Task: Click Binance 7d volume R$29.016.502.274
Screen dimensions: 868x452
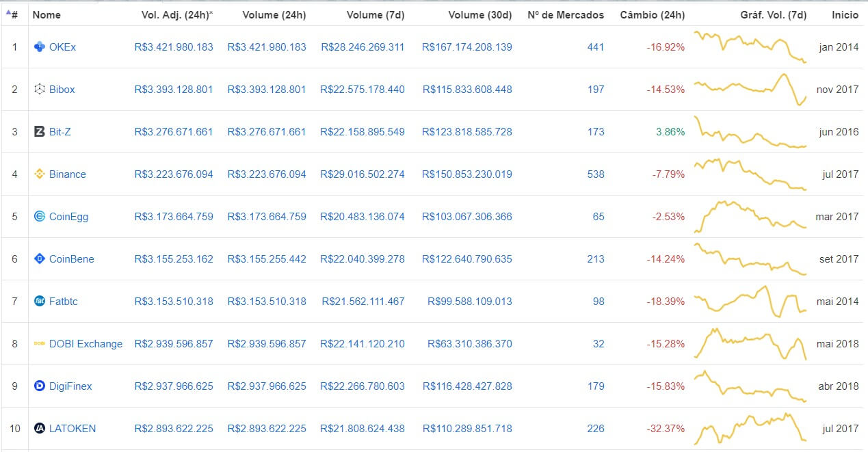Action: [x=363, y=174]
